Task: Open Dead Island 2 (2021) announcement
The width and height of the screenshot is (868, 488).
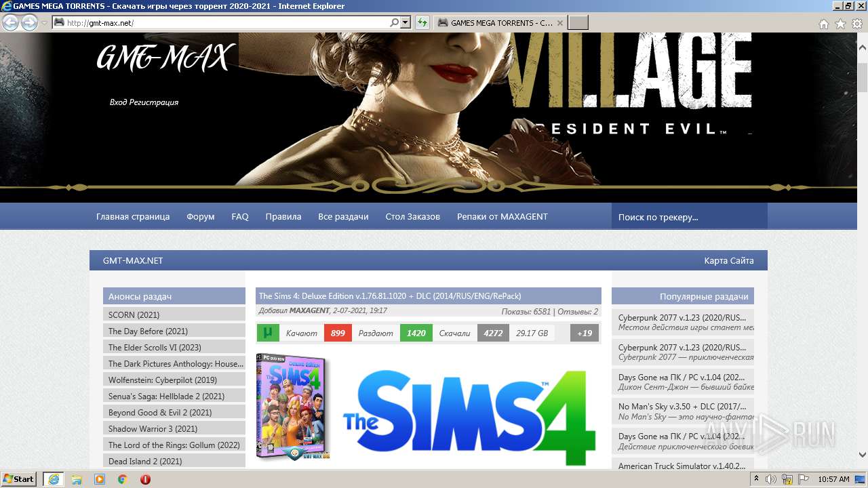Action: (x=174, y=461)
